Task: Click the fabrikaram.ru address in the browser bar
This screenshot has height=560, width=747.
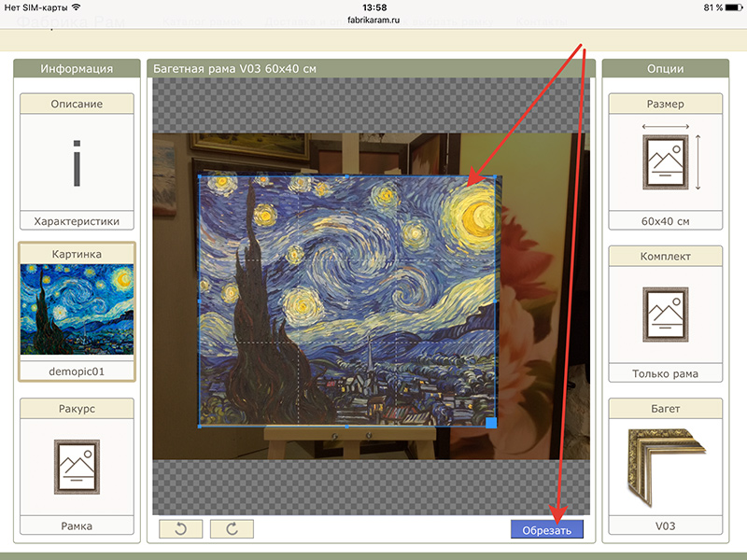Action: click(x=373, y=20)
